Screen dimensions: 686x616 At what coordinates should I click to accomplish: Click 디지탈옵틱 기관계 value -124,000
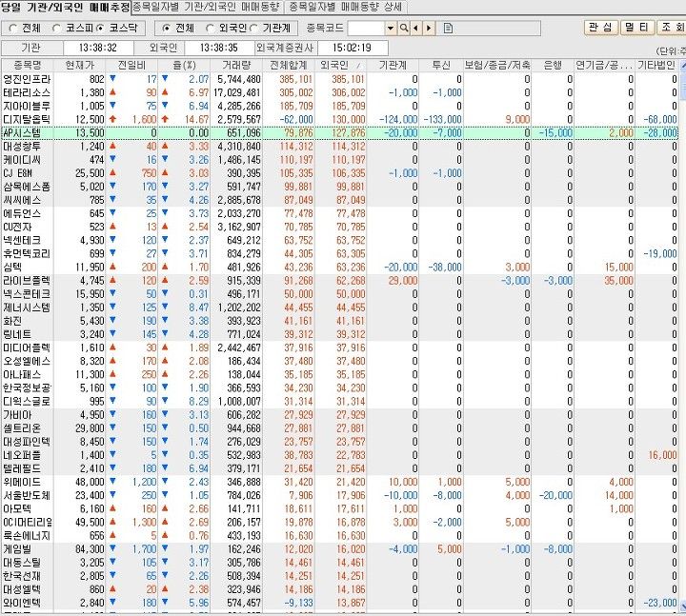tap(398, 120)
